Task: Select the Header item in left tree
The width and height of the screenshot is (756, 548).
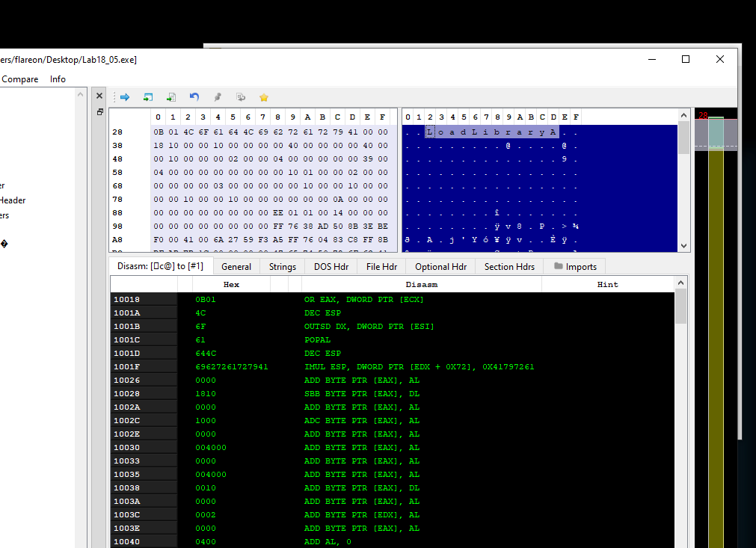Action: coord(13,200)
